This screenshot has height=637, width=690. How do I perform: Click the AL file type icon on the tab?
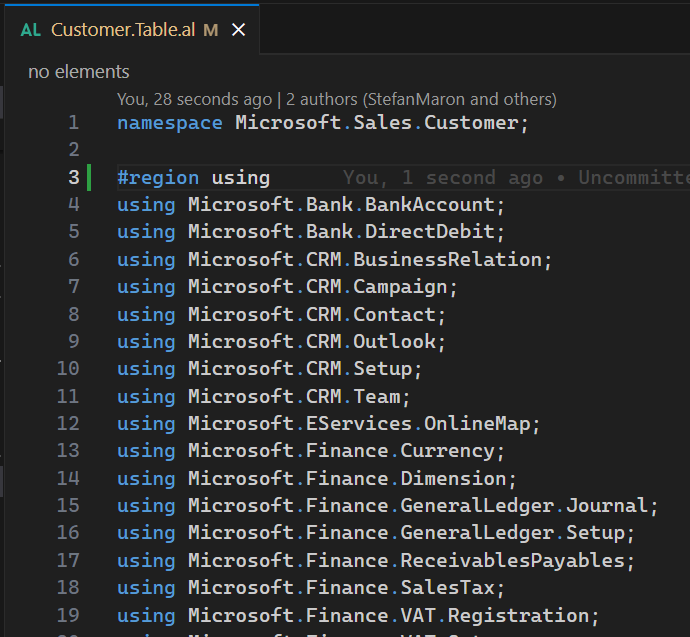31,30
